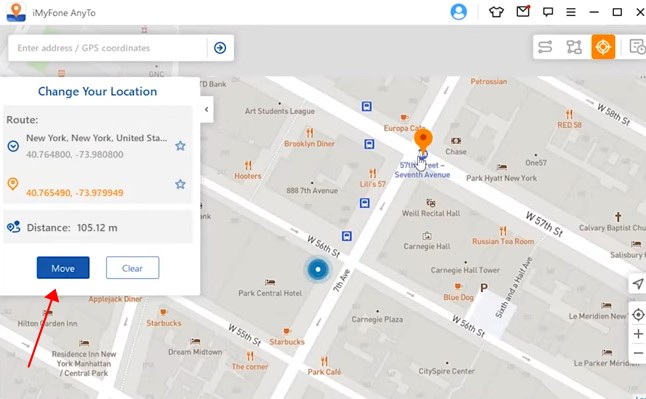Click the RED 58 restaurant marker

[569, 114]
